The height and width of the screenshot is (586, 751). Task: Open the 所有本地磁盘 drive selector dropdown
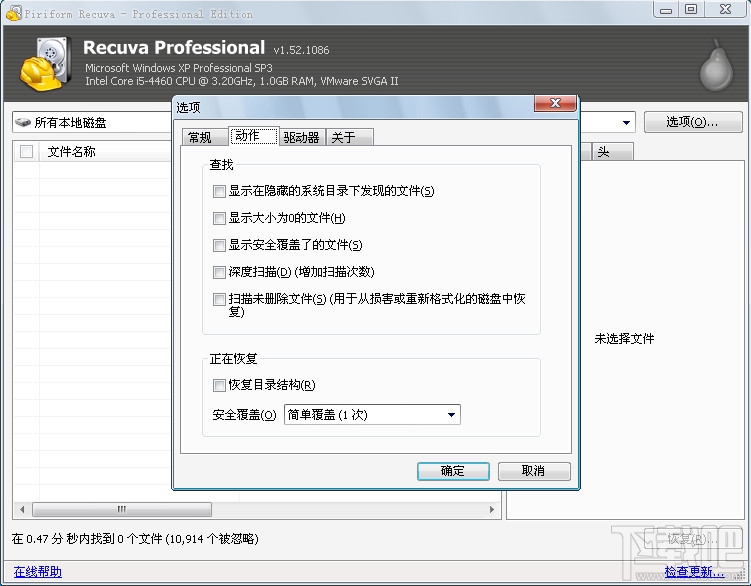click(92, 123)
